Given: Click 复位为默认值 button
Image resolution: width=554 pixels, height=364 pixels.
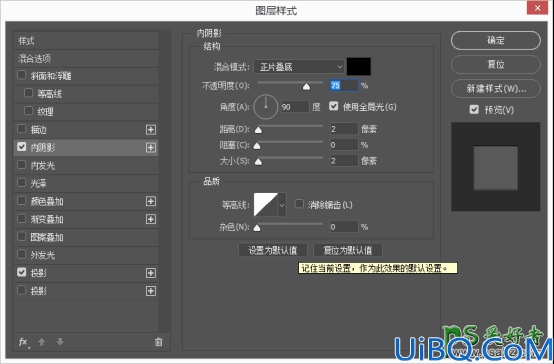Looking at the screenshot, I should point(348,250).
